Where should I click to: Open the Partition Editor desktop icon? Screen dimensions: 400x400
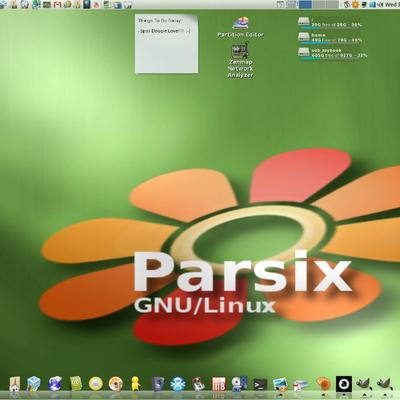240,23
